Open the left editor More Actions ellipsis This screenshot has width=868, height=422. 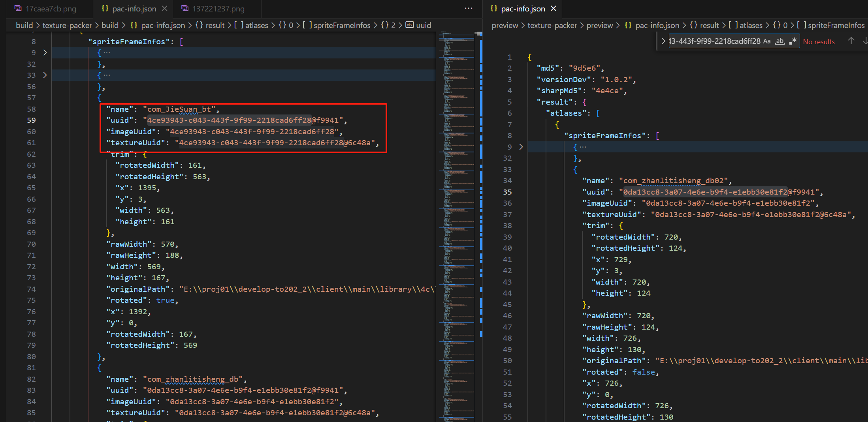468,8
